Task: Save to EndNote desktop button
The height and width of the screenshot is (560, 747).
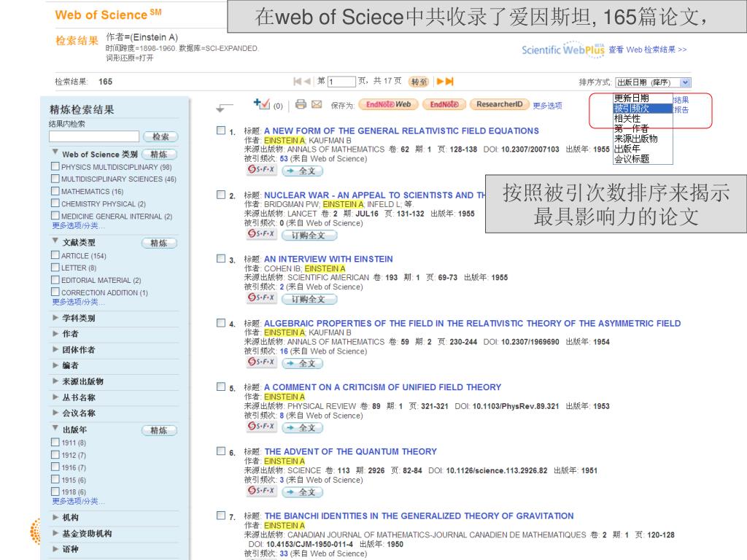Action: [x=444, y=104]
